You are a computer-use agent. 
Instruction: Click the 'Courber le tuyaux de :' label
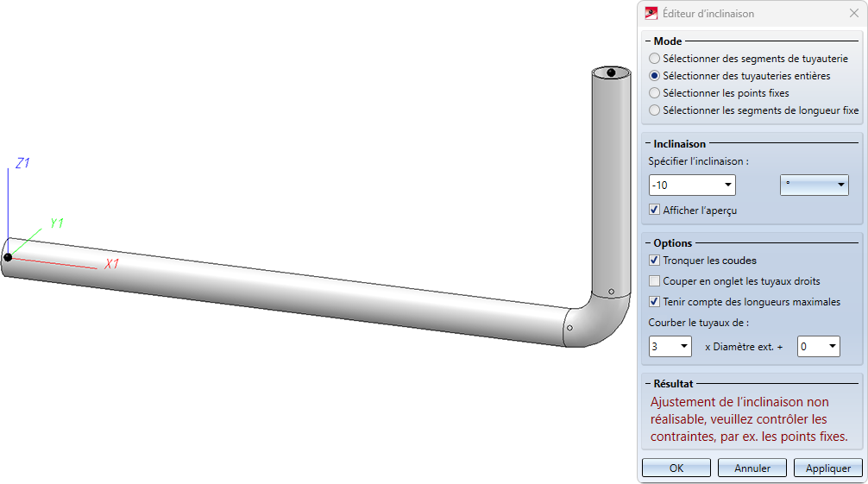coord(699,323)
